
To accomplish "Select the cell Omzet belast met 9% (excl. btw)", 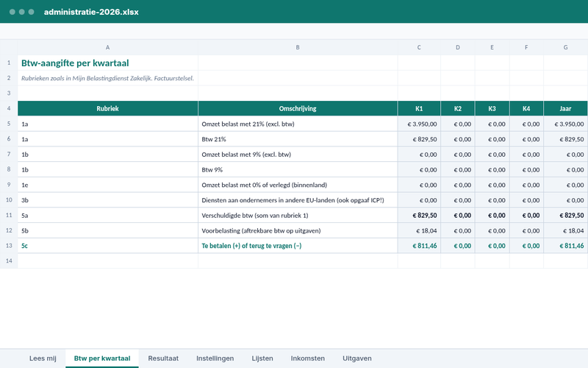I will (298, 155).
